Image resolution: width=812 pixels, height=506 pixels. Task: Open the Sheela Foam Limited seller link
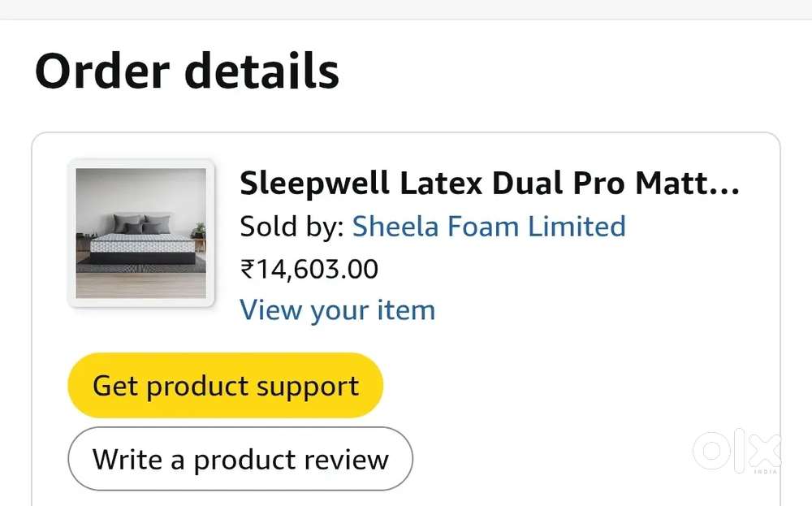click(489, 227)
